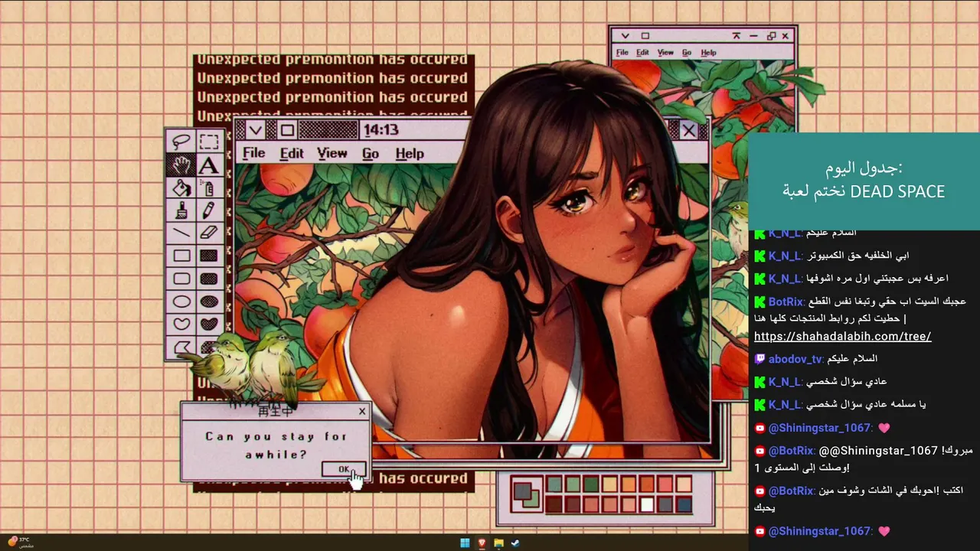Open Edit menu in the 14:13 window
The width and height of the screenshot is (980, 551).
click(291, 154)
